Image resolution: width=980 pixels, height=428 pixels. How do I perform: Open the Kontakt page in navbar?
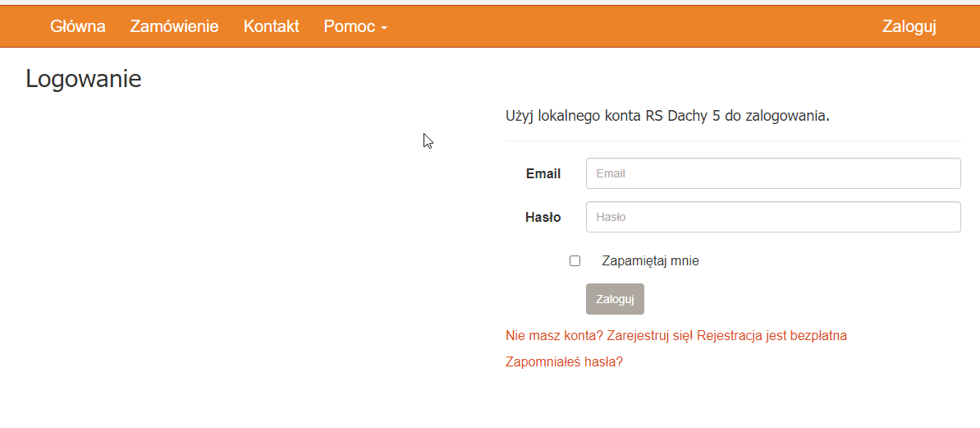[271, 26]
